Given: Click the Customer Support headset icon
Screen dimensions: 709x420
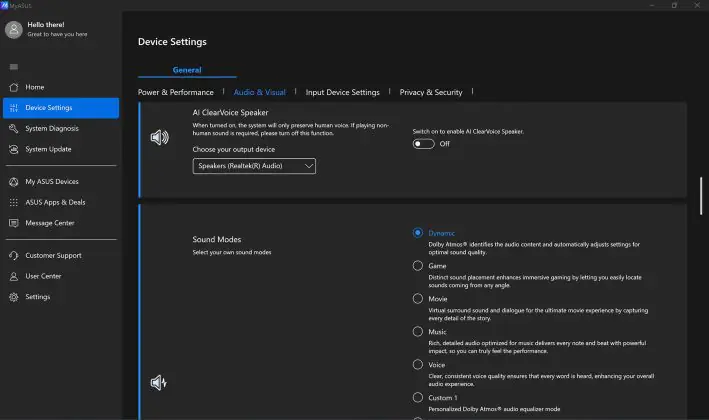Looking at the screenshot, I should (x=14, y=255).
